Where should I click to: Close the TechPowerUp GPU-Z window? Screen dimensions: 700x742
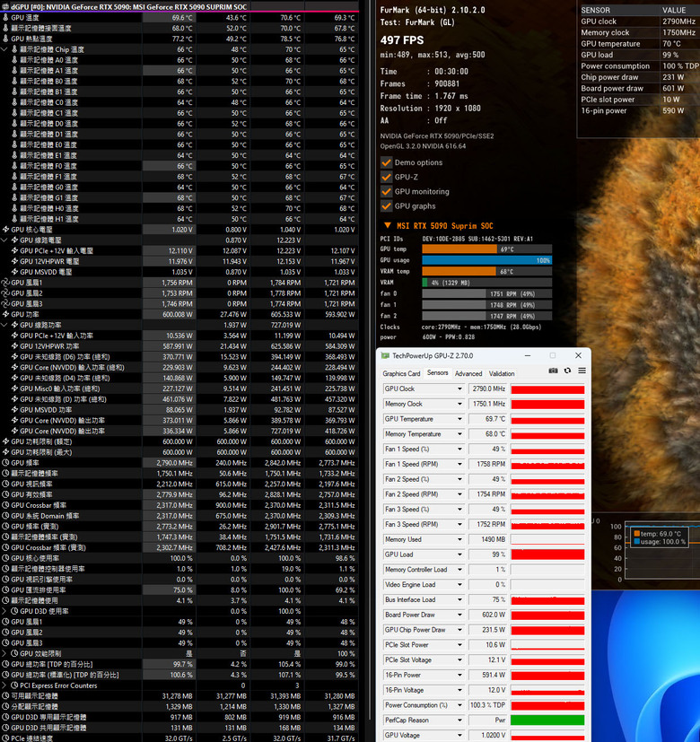pos(578,355)
